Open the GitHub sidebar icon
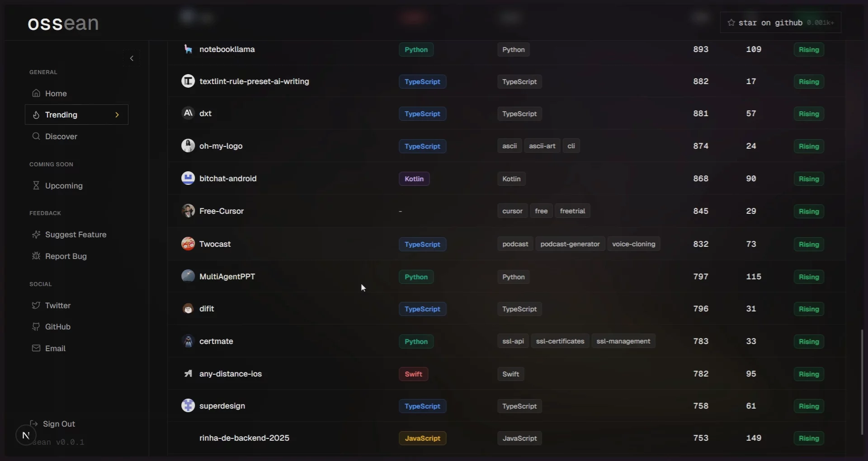 (36, 326)
